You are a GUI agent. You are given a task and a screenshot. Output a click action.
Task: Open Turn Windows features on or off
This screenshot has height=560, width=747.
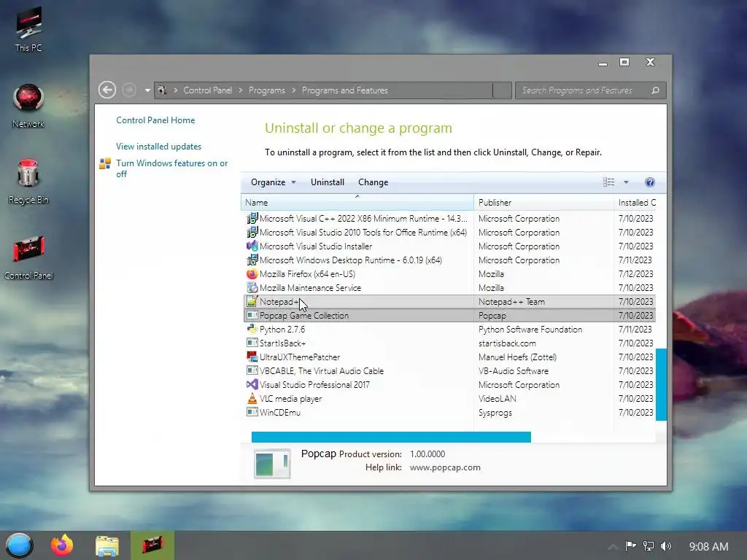click(172, 168)
